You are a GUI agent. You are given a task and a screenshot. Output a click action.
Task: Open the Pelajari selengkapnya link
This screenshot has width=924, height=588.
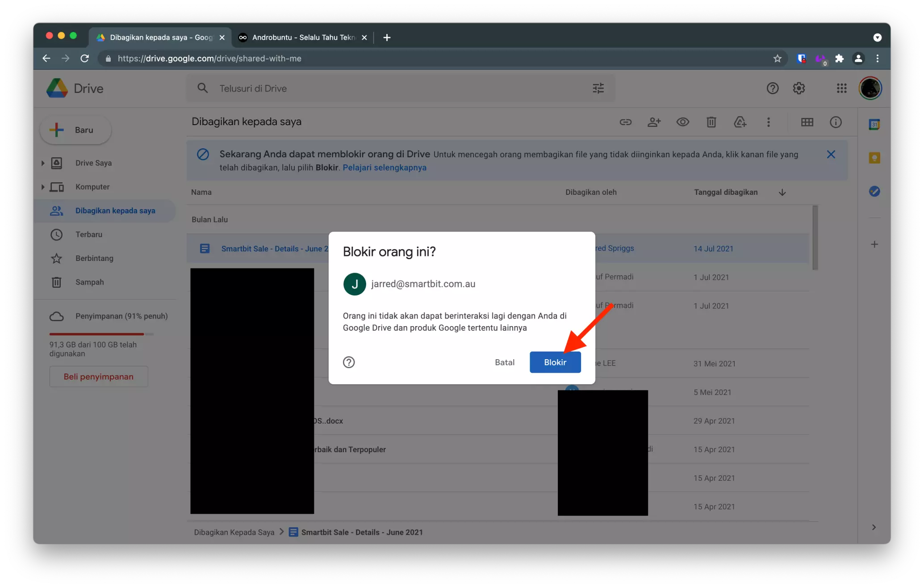click(x=385, y=168)
